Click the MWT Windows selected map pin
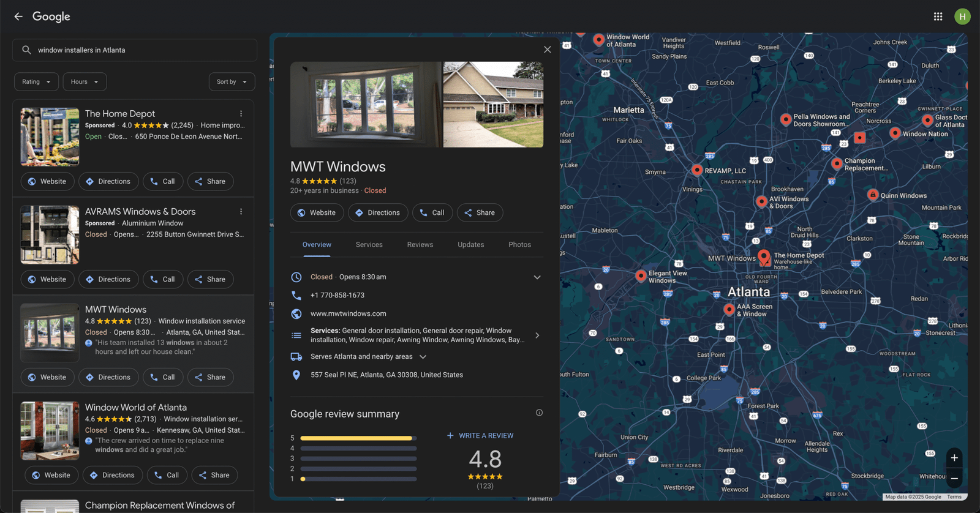 coord(764,257)
